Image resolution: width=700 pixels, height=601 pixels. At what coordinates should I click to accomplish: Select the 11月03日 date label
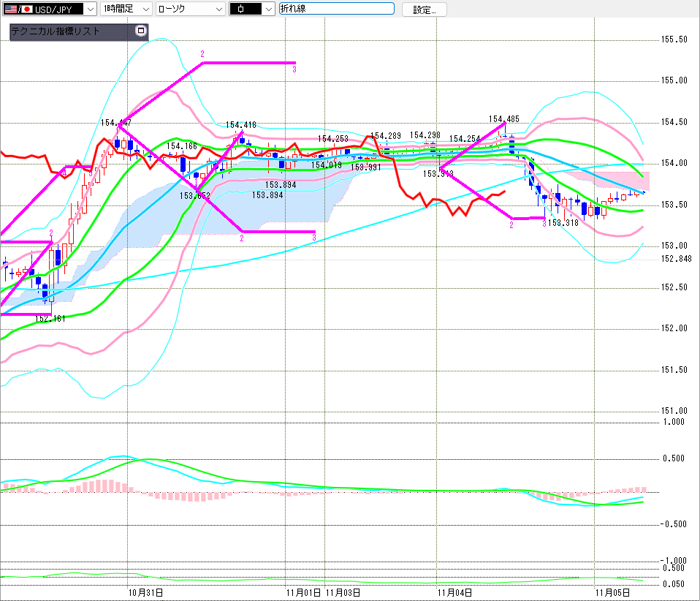(x=343, y=592)
